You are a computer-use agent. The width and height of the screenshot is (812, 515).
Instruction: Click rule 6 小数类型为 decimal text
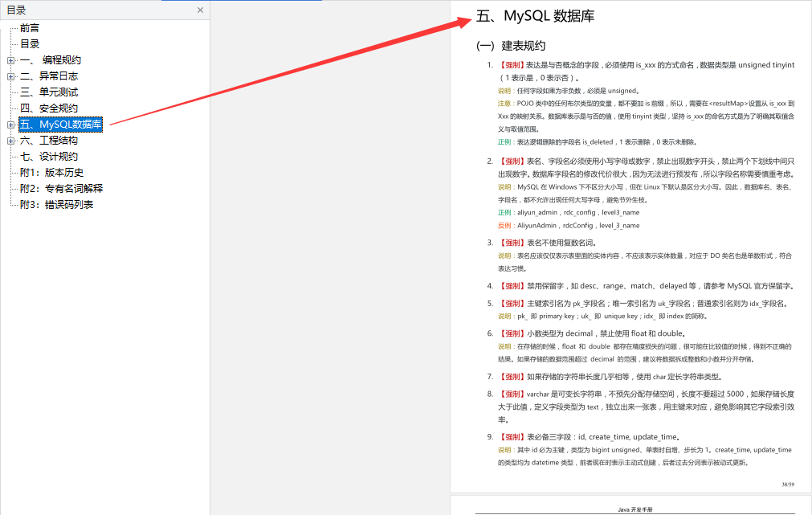[x=593, y=333]
